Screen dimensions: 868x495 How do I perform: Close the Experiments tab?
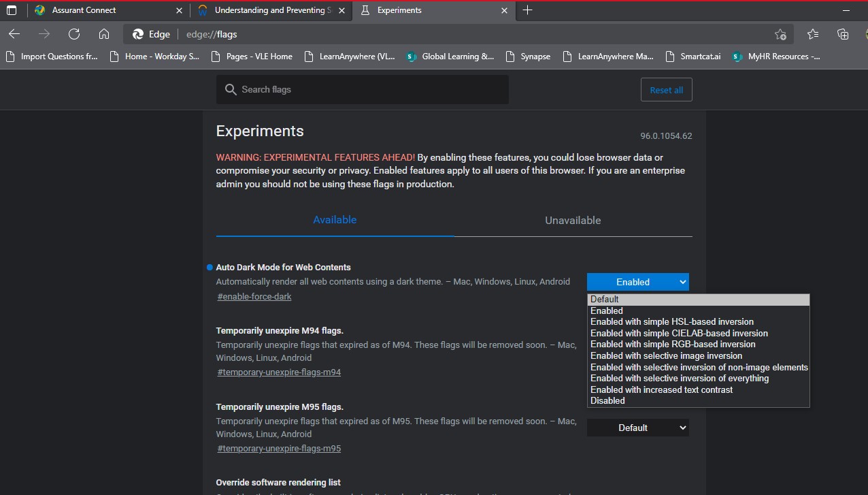click(x=504, y=10)
